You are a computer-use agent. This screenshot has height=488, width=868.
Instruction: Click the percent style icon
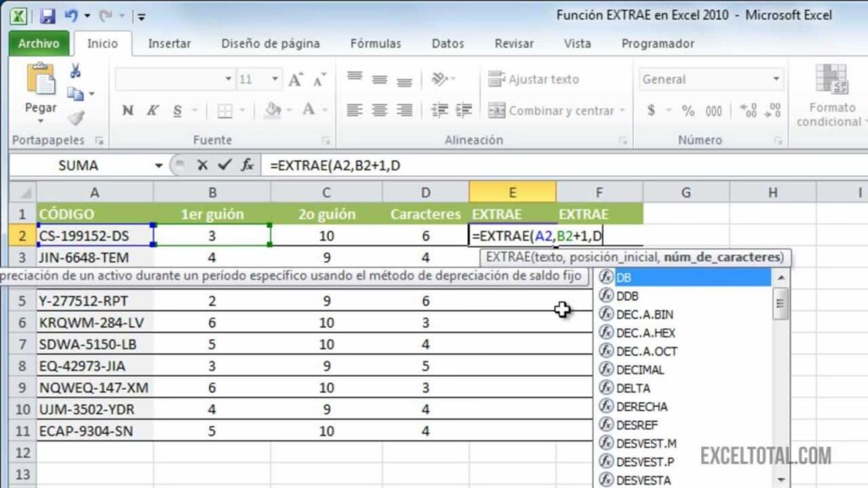[688, 111]
